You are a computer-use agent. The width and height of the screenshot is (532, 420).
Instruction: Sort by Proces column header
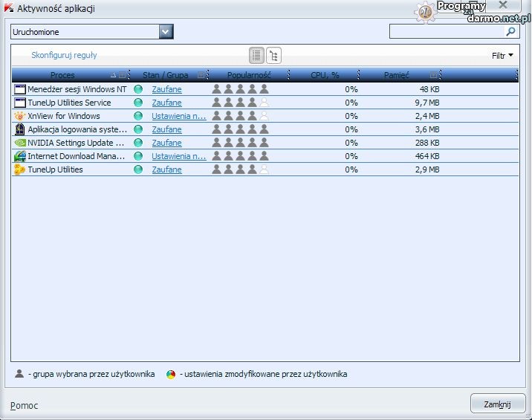pos(62,75)
